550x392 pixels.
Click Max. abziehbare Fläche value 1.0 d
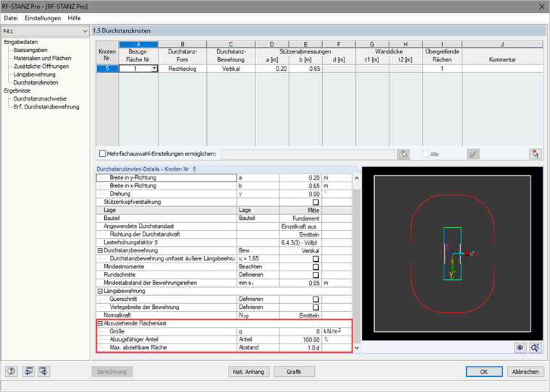300,347
